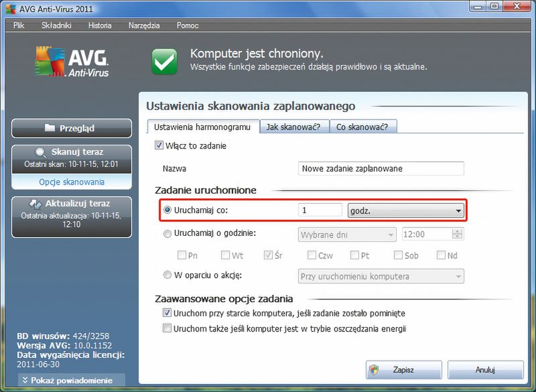This screenshot has height=392, width=536.
Task: Save settings with the Zapisz button
Action: pyautogui.click(x=404, y=370)
